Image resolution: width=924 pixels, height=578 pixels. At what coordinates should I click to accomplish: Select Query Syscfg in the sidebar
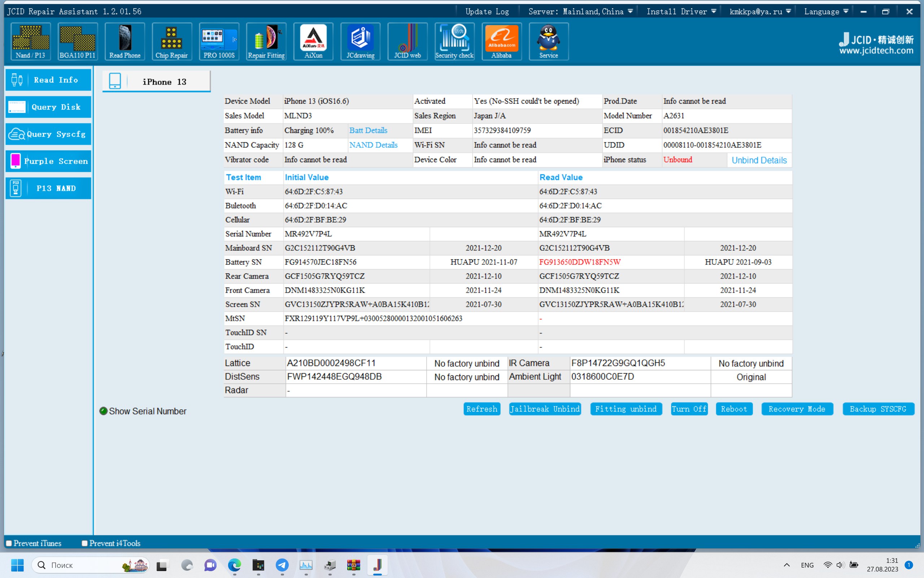[x=48, y=134]
